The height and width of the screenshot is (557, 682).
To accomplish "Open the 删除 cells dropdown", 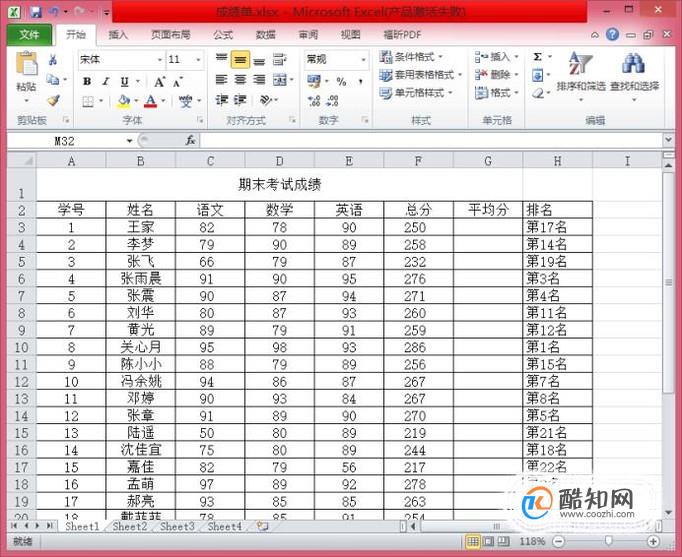I will 497,75.
